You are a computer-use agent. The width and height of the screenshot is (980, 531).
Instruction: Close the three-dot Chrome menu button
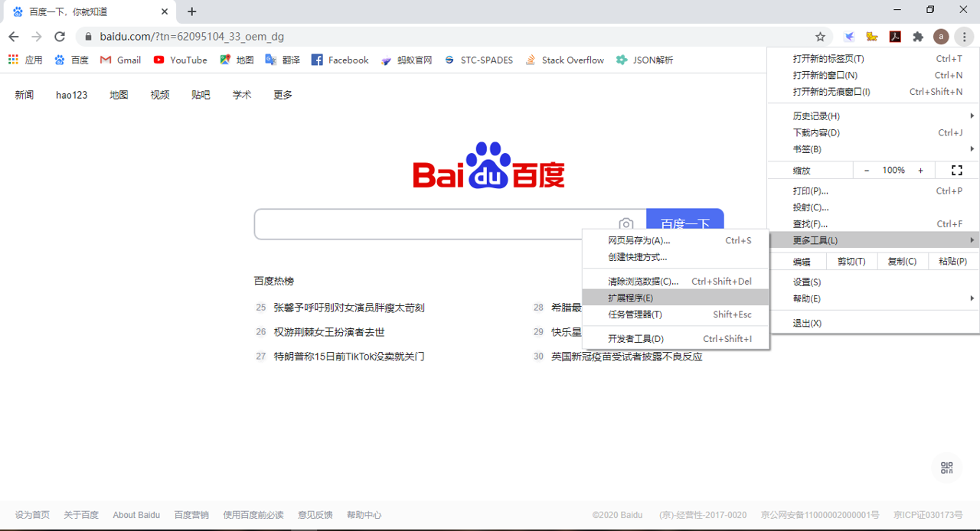[x=965, y=37]
